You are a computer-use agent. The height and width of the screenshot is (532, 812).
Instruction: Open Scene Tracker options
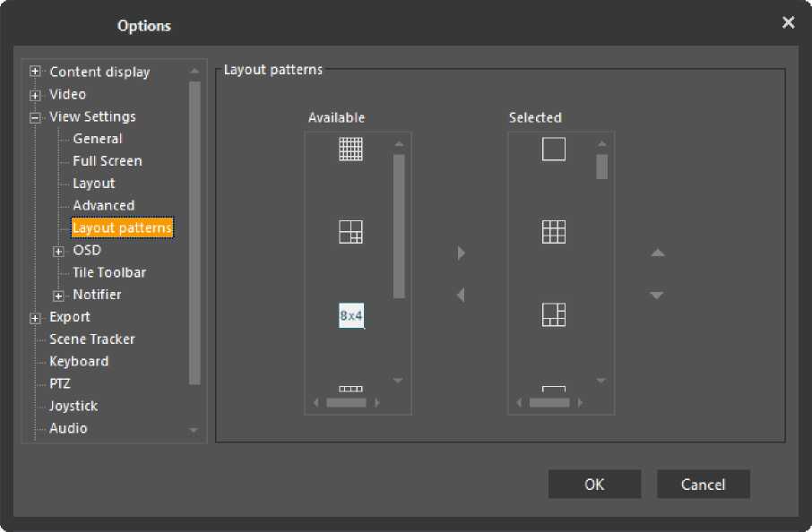(91, 339)
